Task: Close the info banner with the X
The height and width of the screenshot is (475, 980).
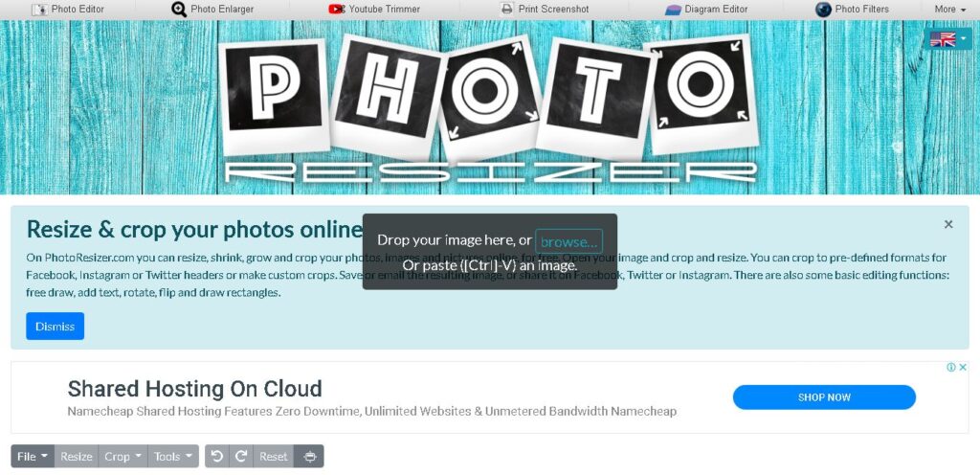Action: point(948,224)
